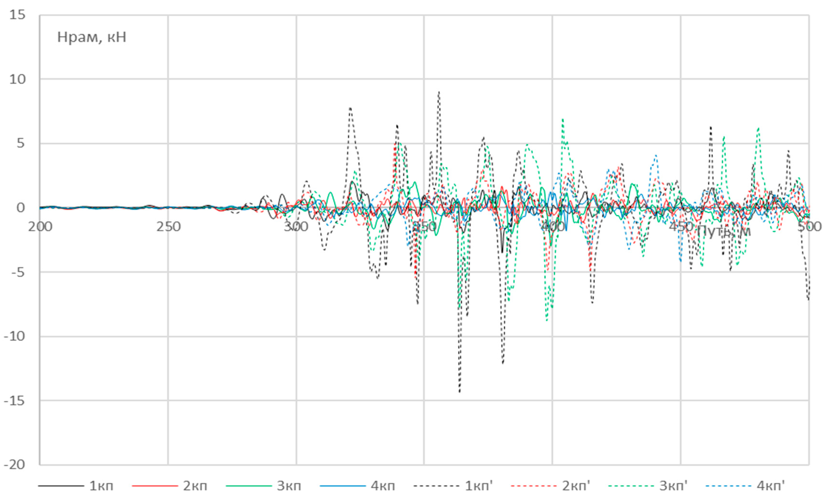Click the -10 label on vertical axis

click(x=14, y=336)
